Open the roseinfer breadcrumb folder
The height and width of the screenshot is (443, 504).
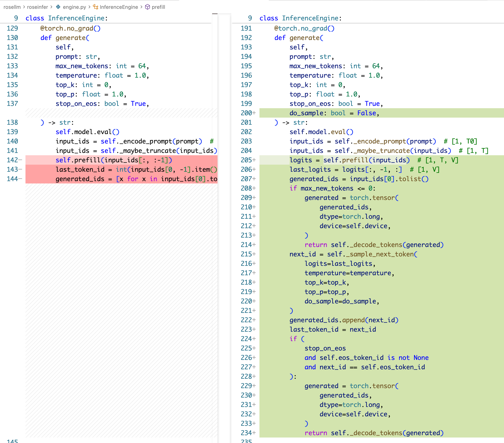[x=37, y=7]
